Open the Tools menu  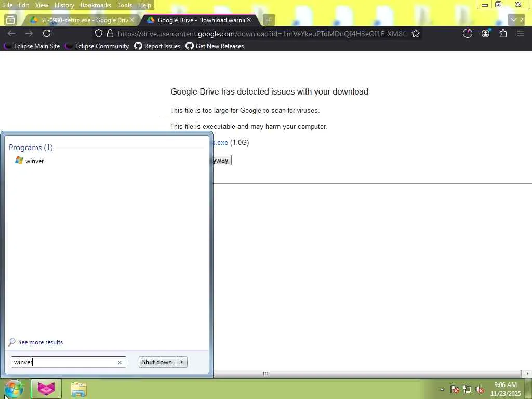point(125,5)
